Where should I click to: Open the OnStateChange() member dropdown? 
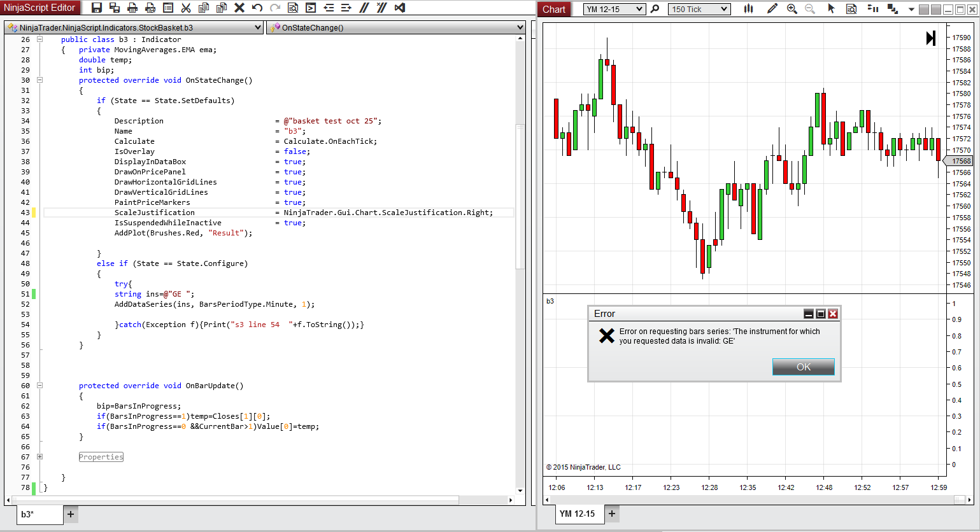[x=395, y=27]
